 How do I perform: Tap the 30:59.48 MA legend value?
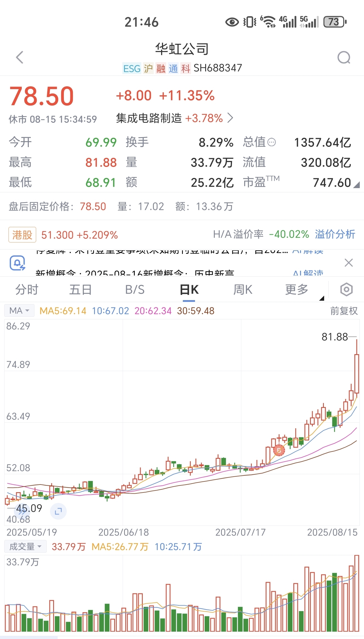pyautogui.click(x=196, y=311)
